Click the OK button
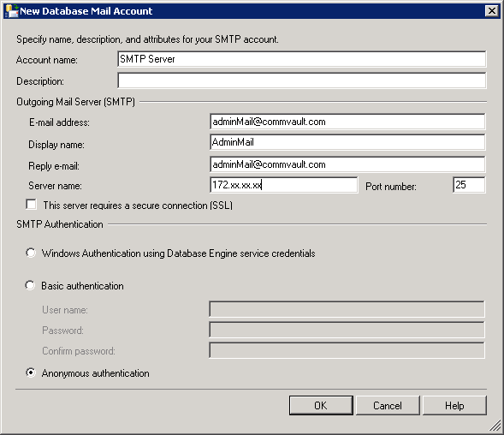The width and height of the screenshot is (504, 435). point(321,405)
